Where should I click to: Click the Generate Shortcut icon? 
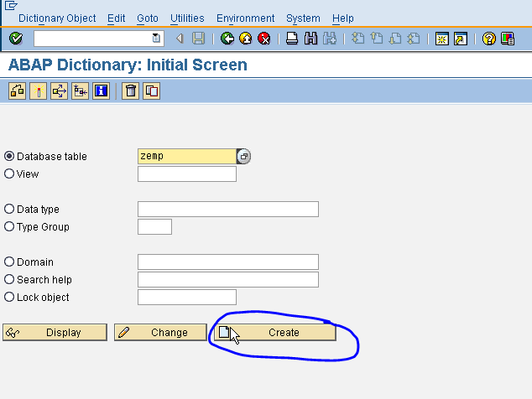tap(461, 39)
